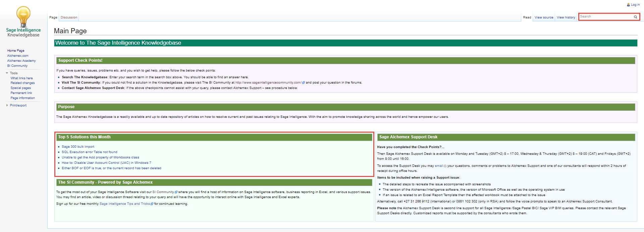The height and width of the screenshot is (232, 644).
Task: Open Special pages link
Action: click(x=20, y=88)
